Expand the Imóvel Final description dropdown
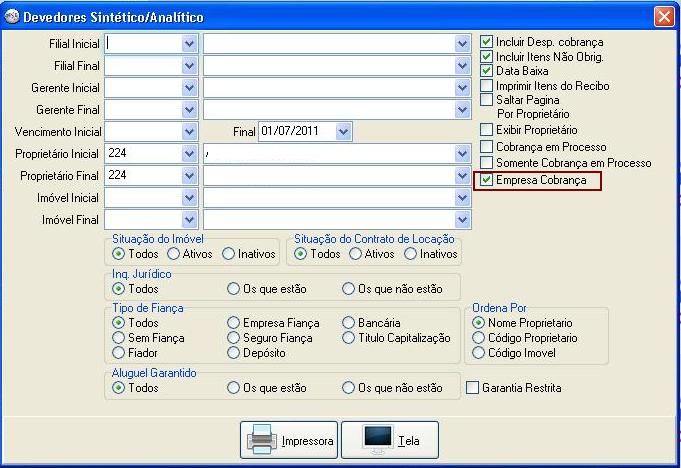Image resolution: width=681 pixels, height=468 pixels. 461,219
